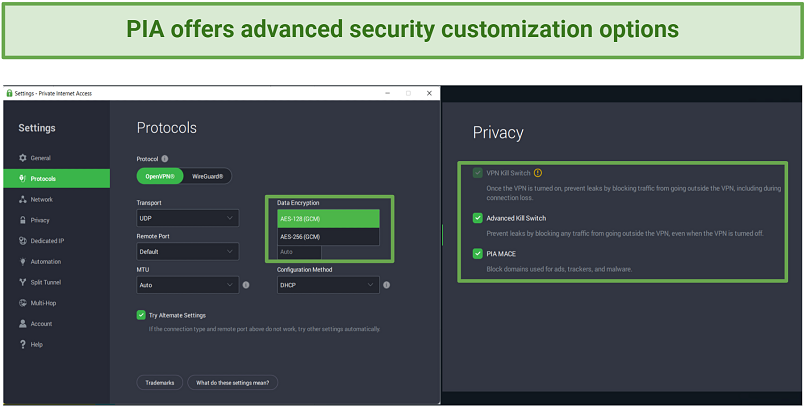The image size is (806, 407).
Task: Click the Privacy page heading
Action: click(x=498, y=133)
